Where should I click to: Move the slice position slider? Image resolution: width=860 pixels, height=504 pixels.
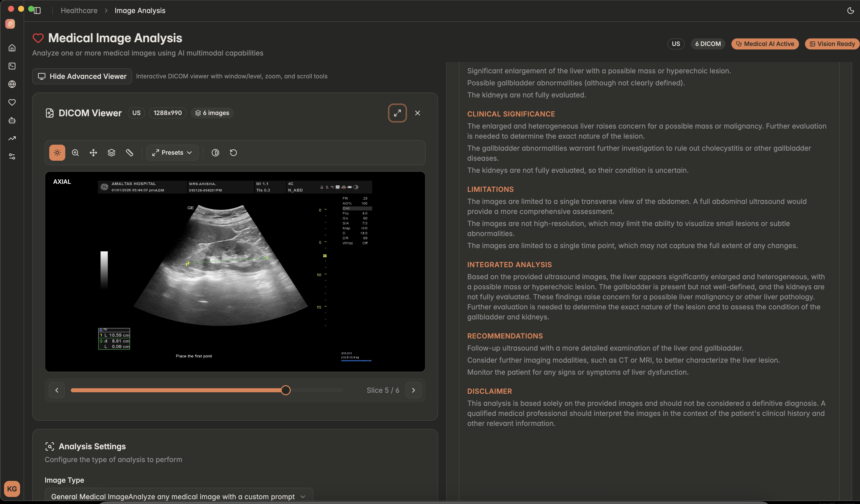tap(286, 390)
